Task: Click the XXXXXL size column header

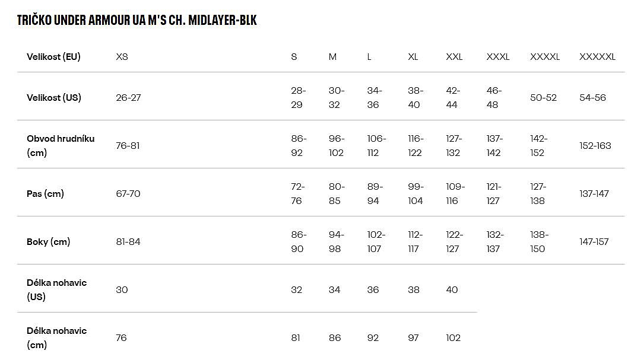Action: click(597, 57)
